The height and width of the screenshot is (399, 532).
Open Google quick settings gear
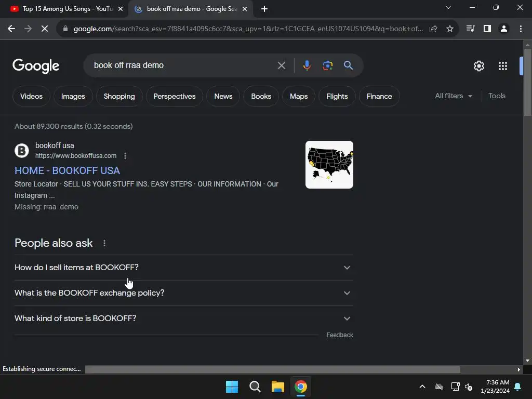(x=478, y=66)
